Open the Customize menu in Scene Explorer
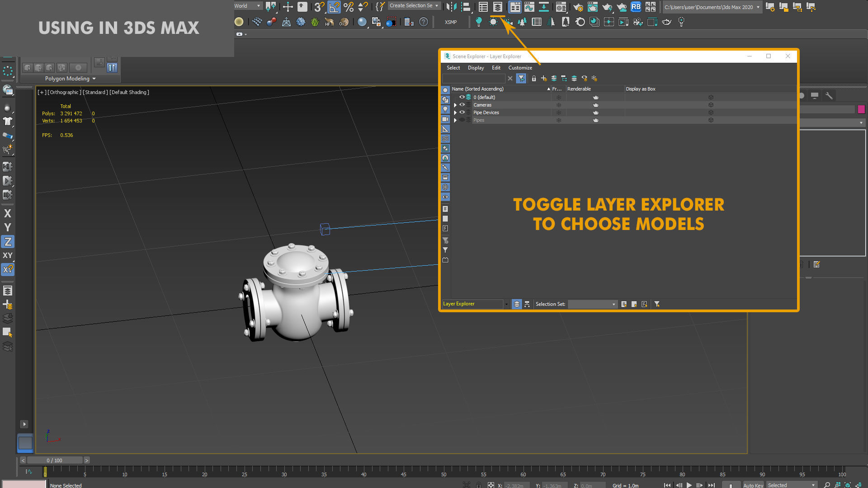This screenshot has width=868, height=488. coord(520,68)
